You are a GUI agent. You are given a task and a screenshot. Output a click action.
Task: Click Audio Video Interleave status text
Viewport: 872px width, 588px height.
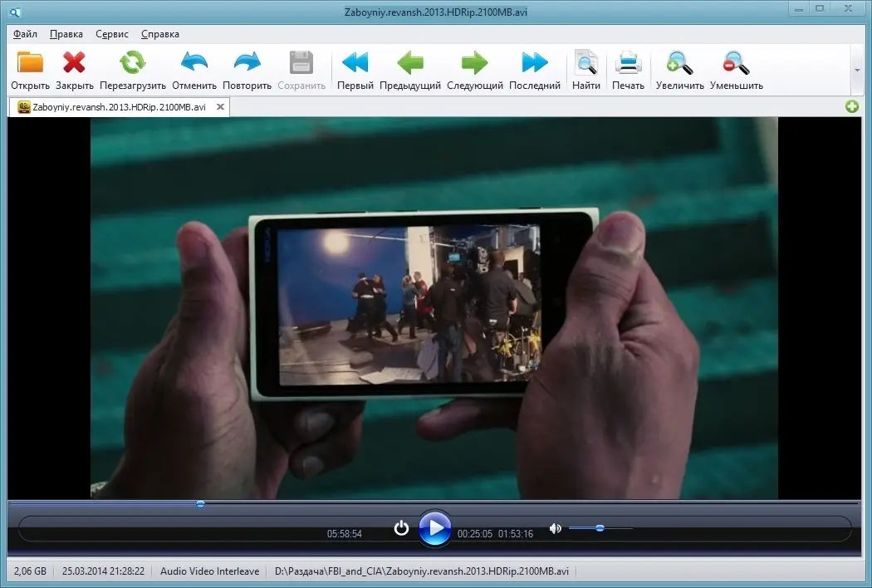[209, 571]
